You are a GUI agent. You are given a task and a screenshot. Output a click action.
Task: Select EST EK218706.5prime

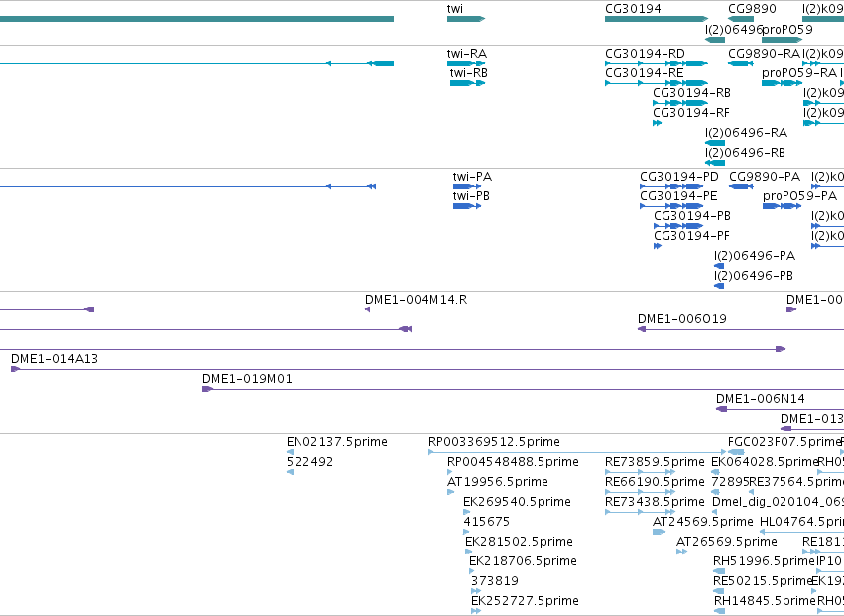tap(523, 561)
